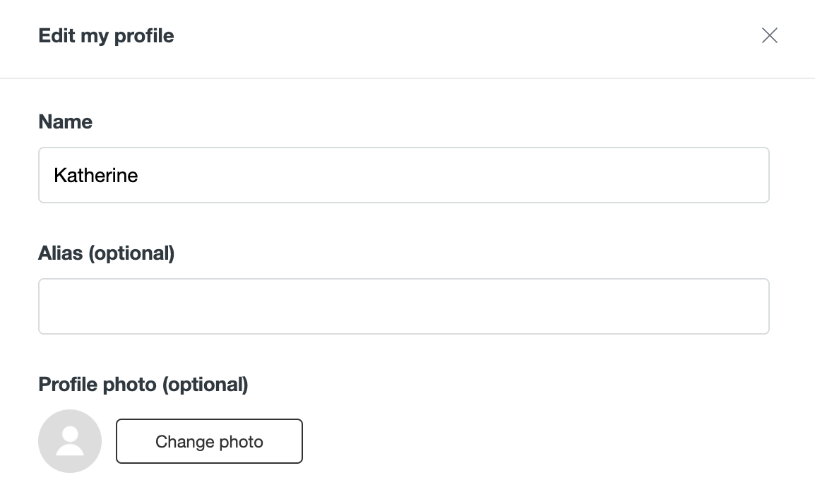Image resolution: width=815 pixels, height=504 pixels.
Task: Activate the input below the Alias label
Action: [x=404, y=306]
